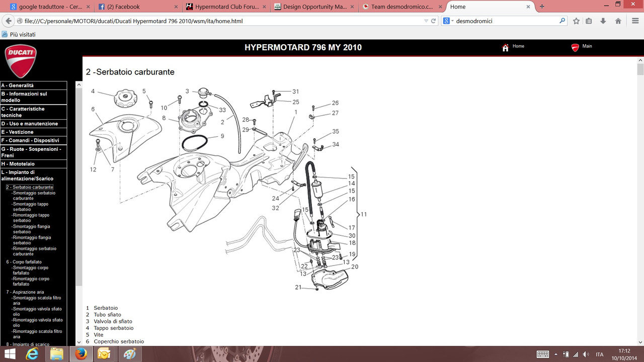Go back with the browser back arrow
The height and width of the screenshot is (362, 644).
pyautogui.click(x=8, y=21)
